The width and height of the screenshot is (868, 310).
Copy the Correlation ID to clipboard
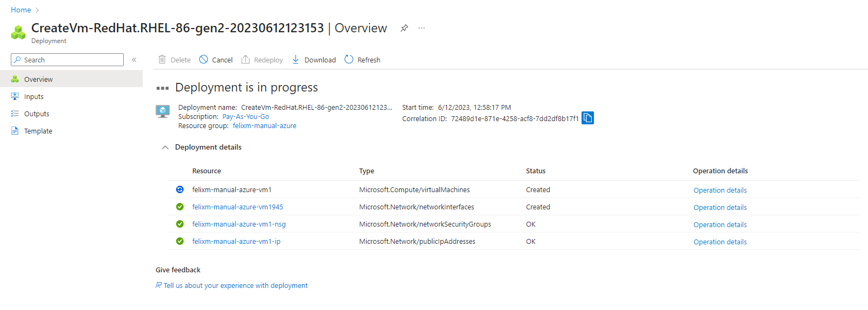[x=587, y=118]
